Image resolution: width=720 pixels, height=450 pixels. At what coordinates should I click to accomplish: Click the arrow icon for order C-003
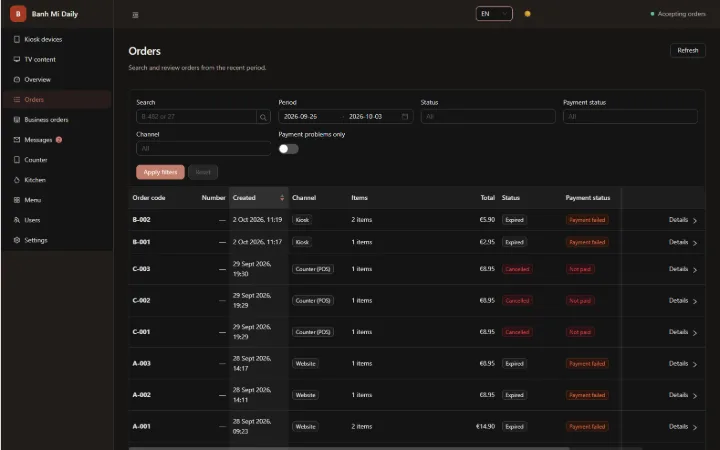click(x=695, y=270)
